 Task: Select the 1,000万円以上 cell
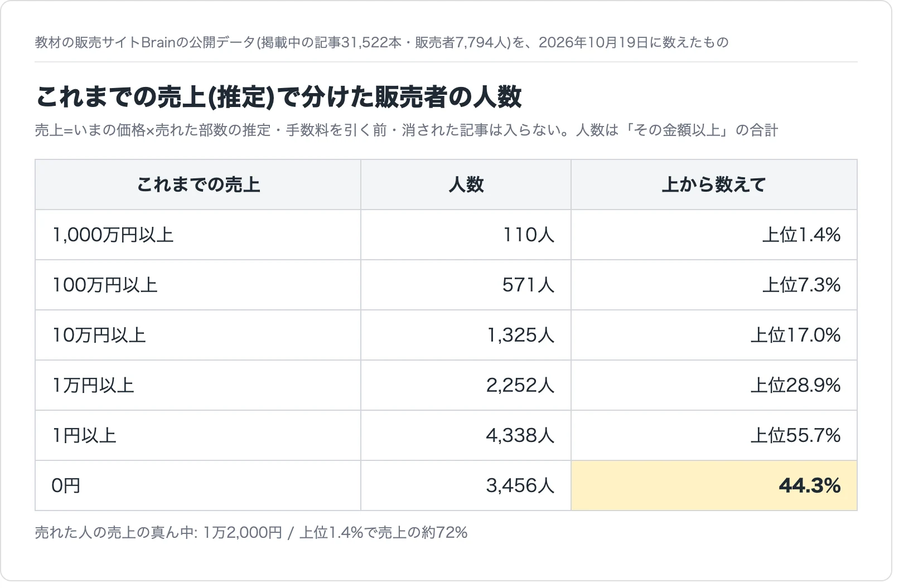point(198,235)
